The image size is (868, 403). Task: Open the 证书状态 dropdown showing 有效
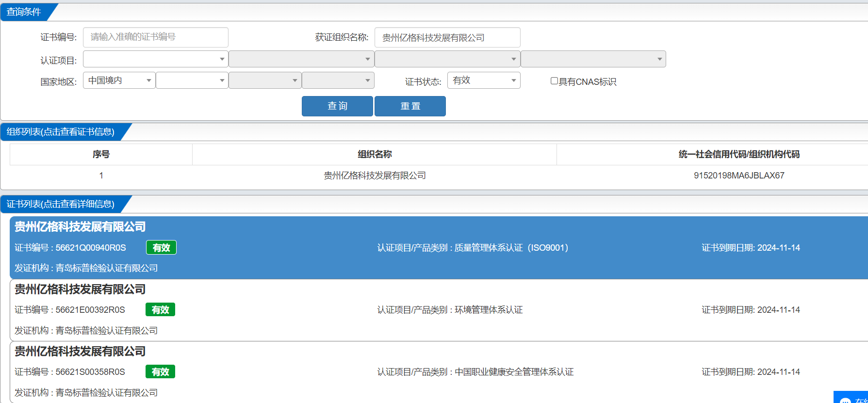pos(484,81)
